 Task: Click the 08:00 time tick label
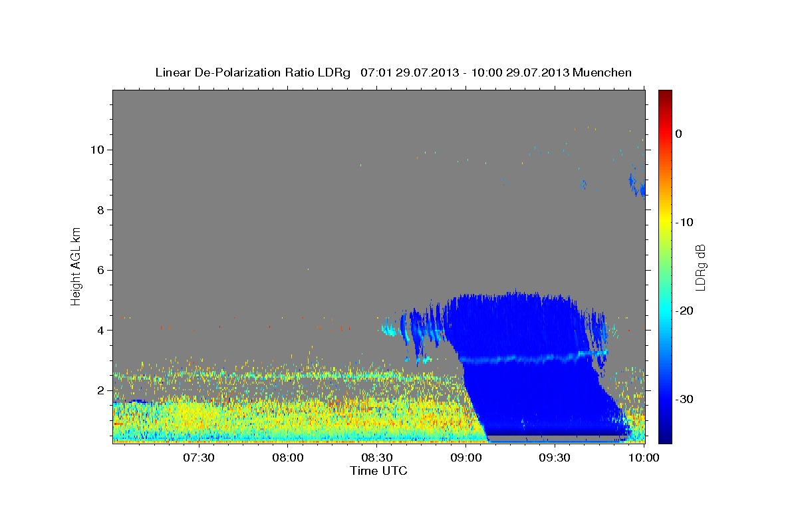click(x=288, y=458)
